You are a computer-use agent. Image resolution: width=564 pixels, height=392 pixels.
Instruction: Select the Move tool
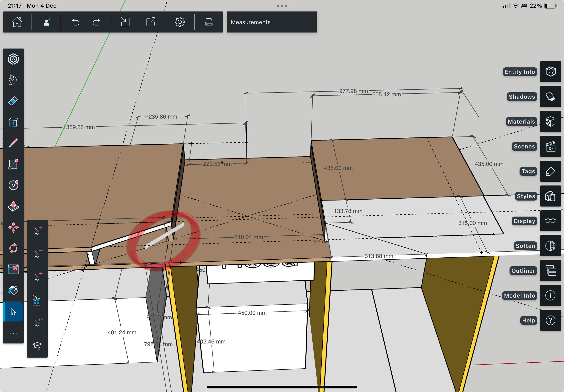(x=13, y=228)
